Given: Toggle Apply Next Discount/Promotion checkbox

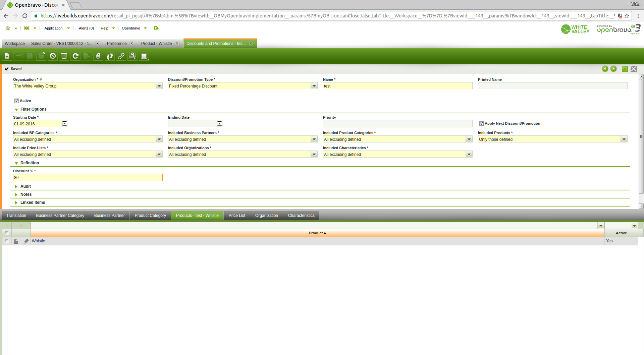Looking at the screenshot, I should point(481,123).
